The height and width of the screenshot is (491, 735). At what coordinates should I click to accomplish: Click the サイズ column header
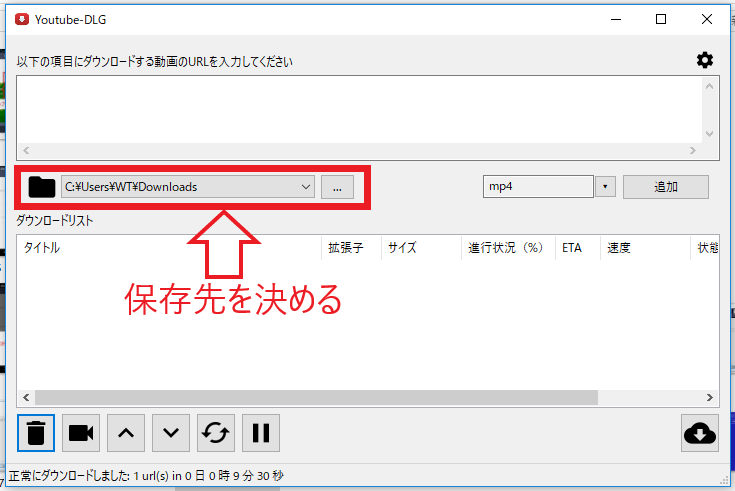click(422, 248)
